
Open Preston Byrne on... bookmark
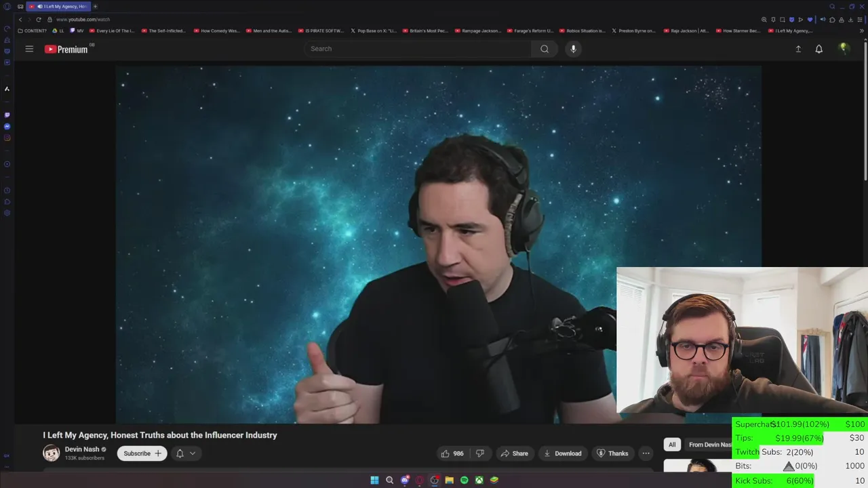(x=634, y=30)
